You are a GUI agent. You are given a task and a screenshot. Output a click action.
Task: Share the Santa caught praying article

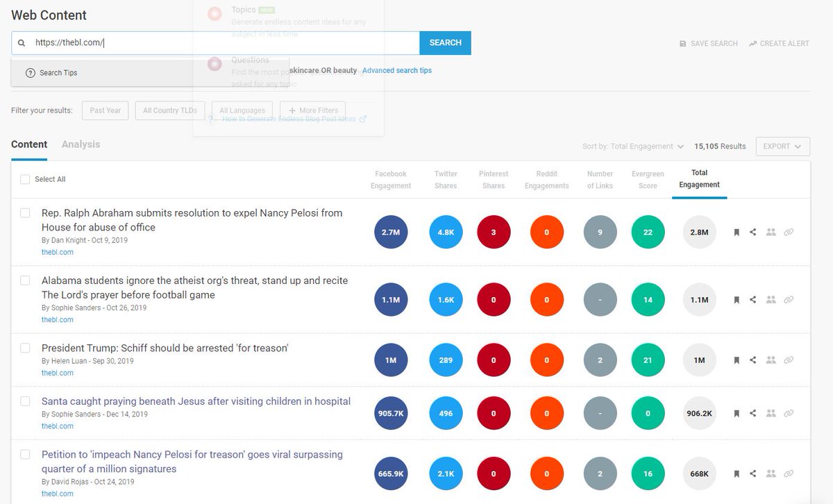click(x=753, y=414)
